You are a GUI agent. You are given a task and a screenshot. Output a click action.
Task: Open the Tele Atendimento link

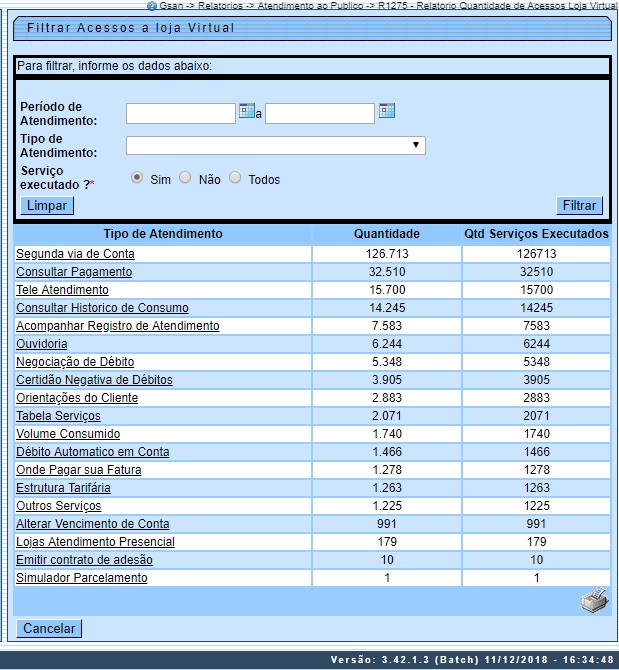62,290
